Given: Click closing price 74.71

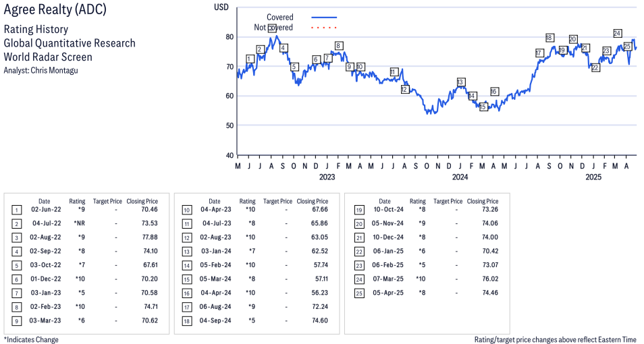Looking at the screenshot, I should click(x=151, y=307).
